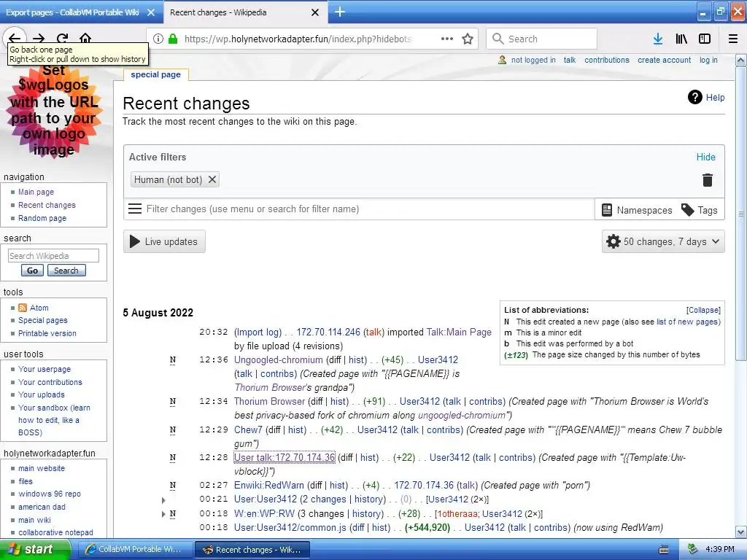The width and height of the screenshot is (747, 560).
Task: Hide the Active filters area
Action: click(705, 157)
